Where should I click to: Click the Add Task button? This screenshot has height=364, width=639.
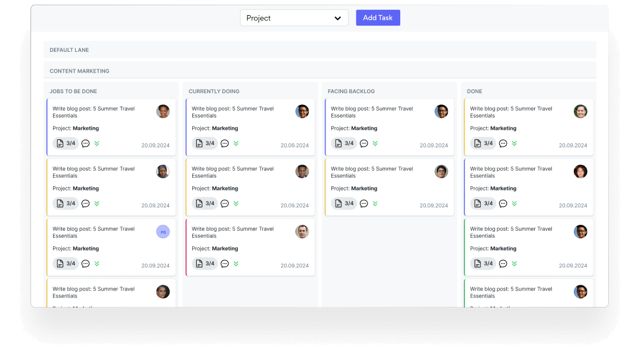pyautogui.click(x=378, y=18)
